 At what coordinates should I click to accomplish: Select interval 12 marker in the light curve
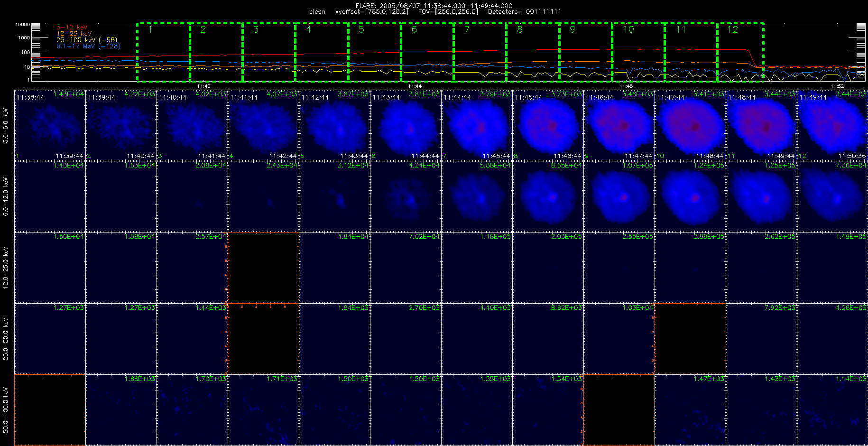tap(733, 30)
